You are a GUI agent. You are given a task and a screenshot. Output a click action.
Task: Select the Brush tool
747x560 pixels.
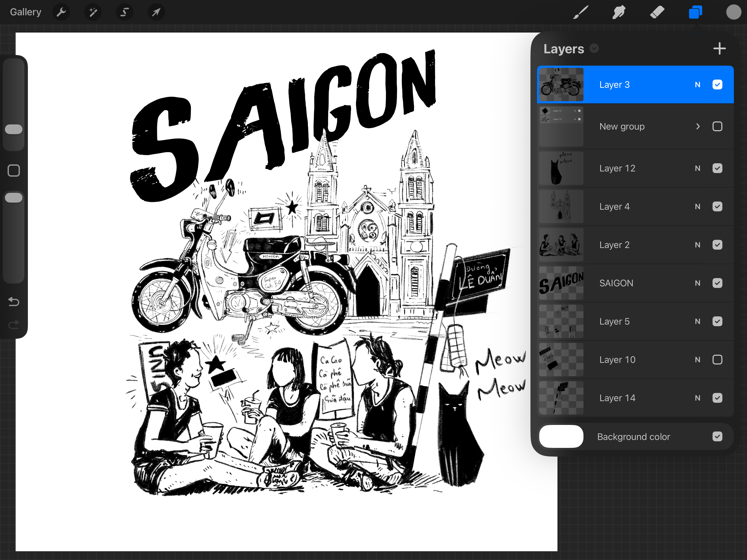pos(581,13)
